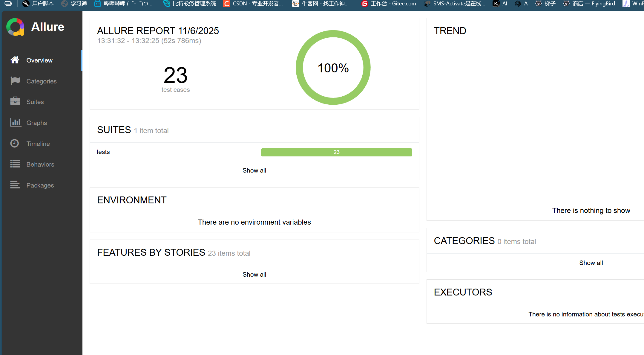The width and height of the screenshot is (644, 355).
Task: Click the Overview home icon
Action: click(x=15, y=60)
